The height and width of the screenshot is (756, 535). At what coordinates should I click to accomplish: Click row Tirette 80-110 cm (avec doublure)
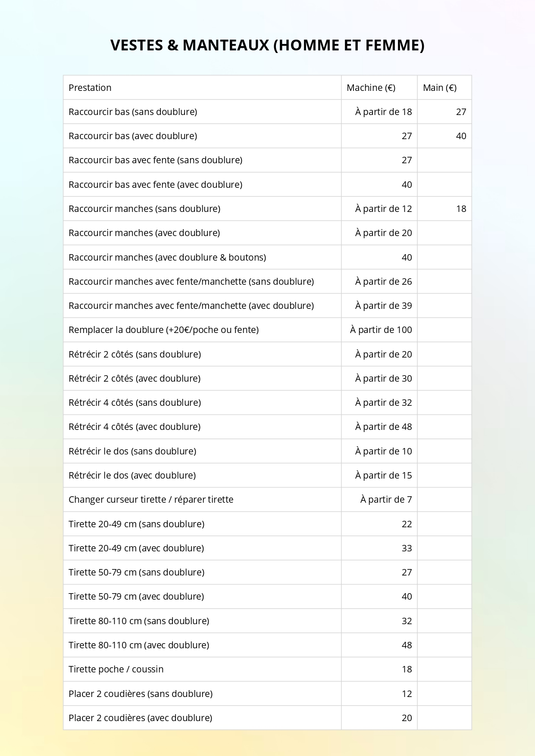[267, 645]
